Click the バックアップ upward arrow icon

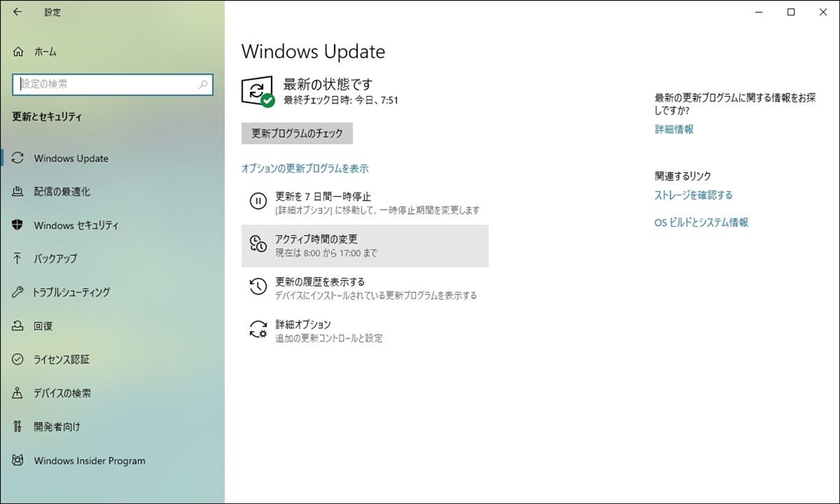[18, 258]
